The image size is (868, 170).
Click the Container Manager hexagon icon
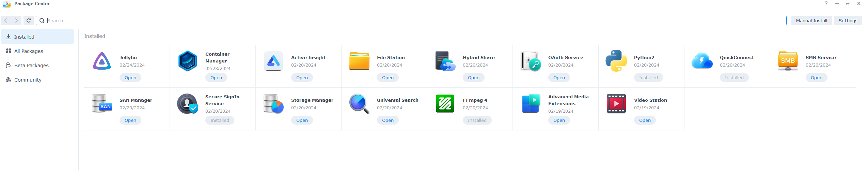187,61
